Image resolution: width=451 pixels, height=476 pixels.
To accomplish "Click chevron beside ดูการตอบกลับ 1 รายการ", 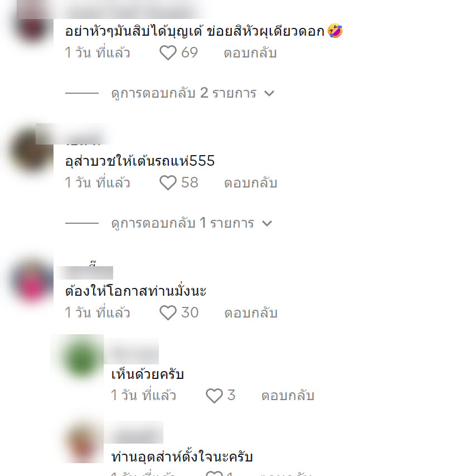I will tap(267, 223).
